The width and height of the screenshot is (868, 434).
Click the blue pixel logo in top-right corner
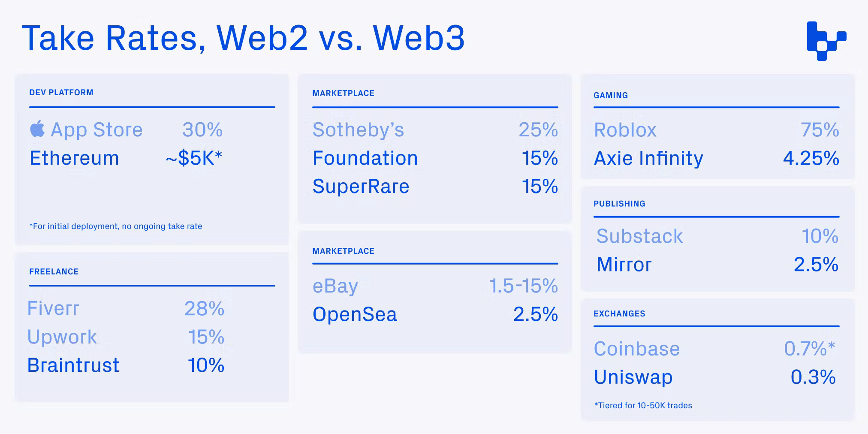(x=826, y=41)
